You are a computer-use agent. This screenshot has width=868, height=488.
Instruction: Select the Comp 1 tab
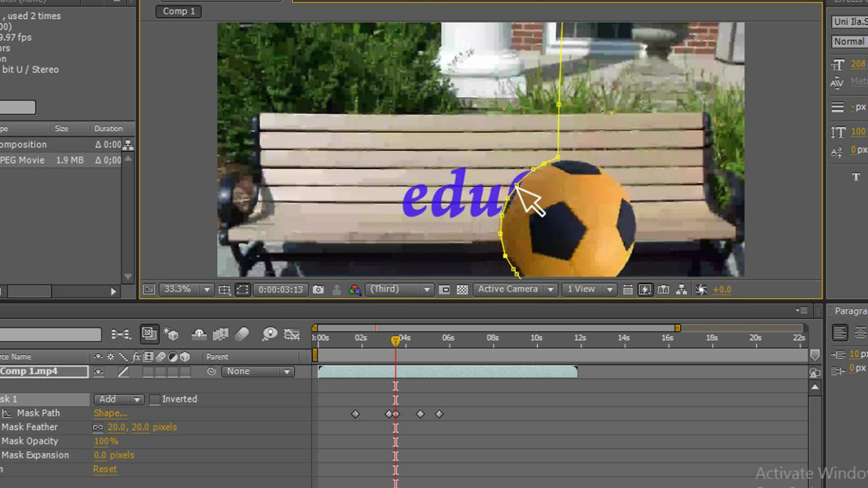point(178,11)
